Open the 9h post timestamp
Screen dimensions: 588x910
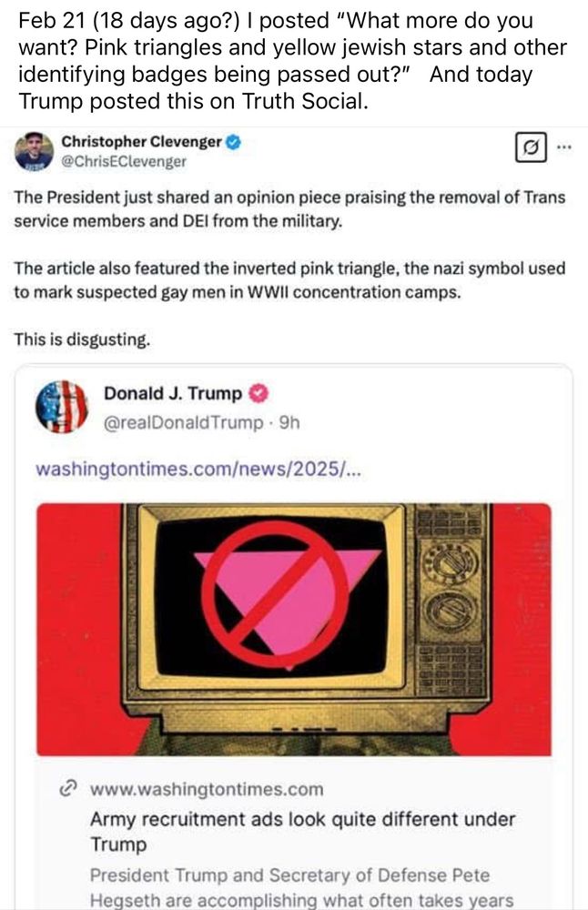click(289, 422)
